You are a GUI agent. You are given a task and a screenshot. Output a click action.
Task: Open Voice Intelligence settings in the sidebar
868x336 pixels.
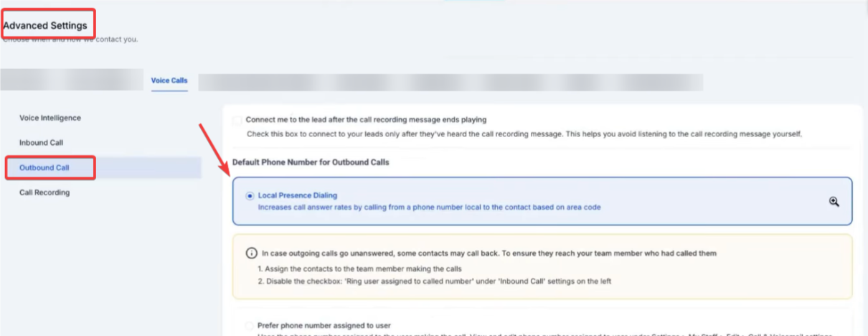click(50, 118)
